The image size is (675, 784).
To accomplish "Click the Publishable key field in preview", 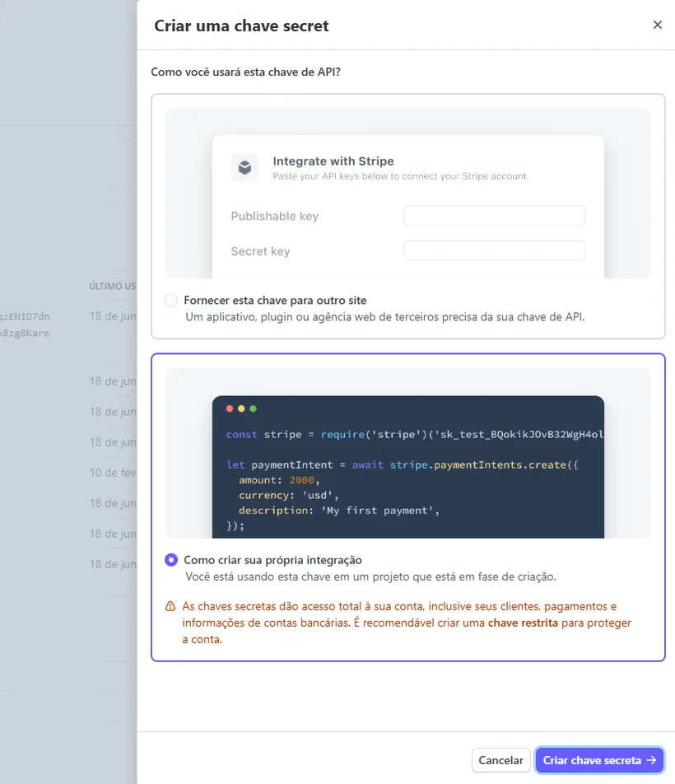I will click(x=494, y=216).
